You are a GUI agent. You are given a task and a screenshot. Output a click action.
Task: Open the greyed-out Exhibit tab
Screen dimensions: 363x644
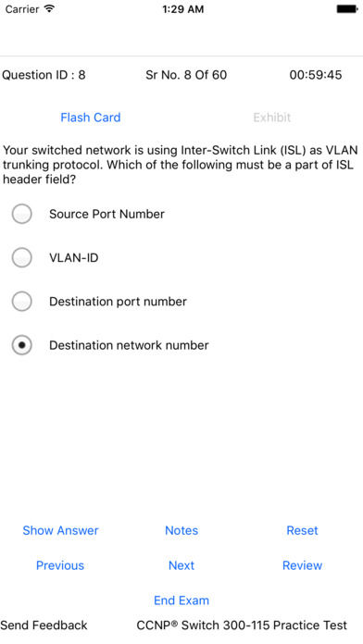click(x=271, y=118)
